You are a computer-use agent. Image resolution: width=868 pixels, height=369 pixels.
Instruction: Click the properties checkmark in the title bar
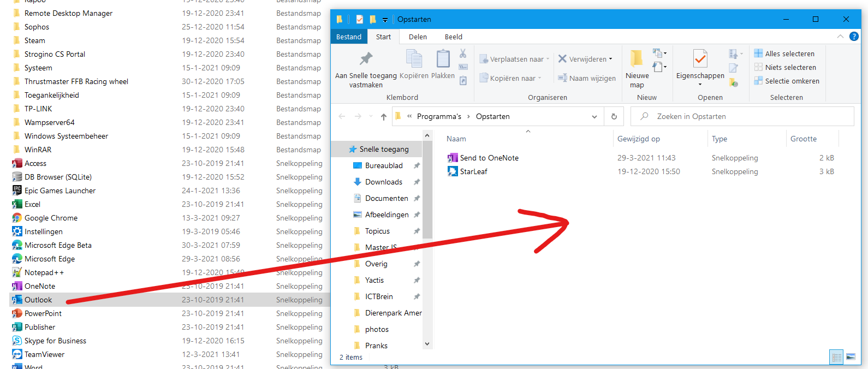coord(359,19)
